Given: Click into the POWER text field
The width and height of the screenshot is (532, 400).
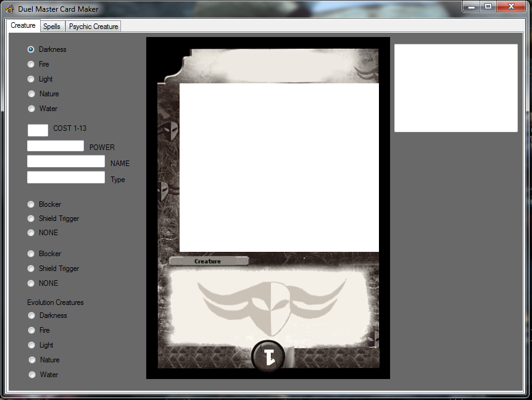Looking at the screenshot, I should pos(56,146).
